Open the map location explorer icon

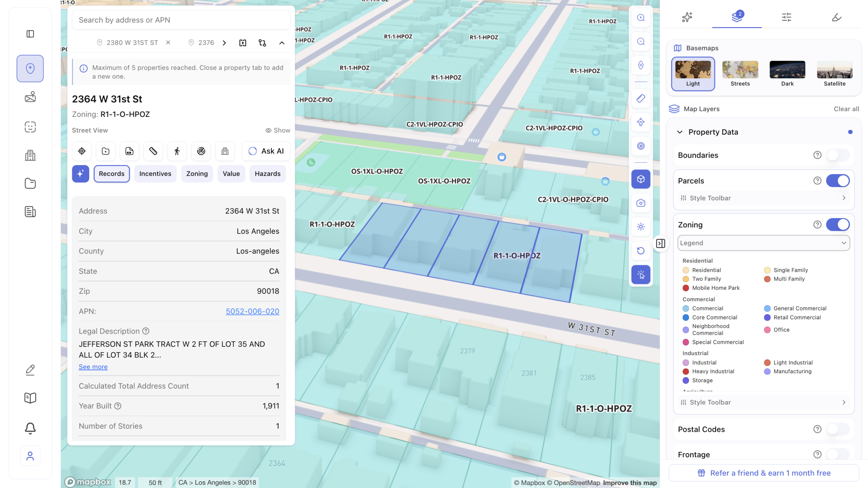pyautogui.click(x=30, y=68)
